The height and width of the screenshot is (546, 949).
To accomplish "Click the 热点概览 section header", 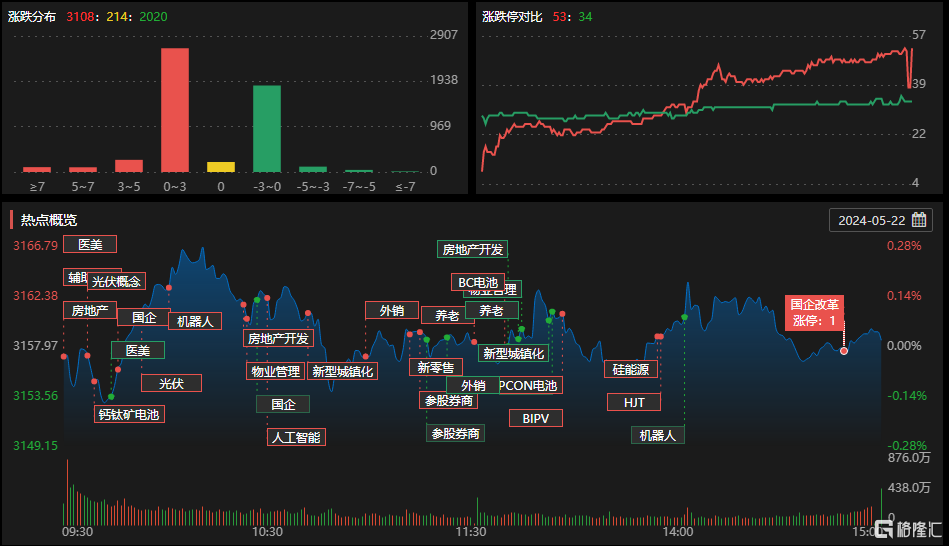I will pyautogui.click(x=49, y=220).
